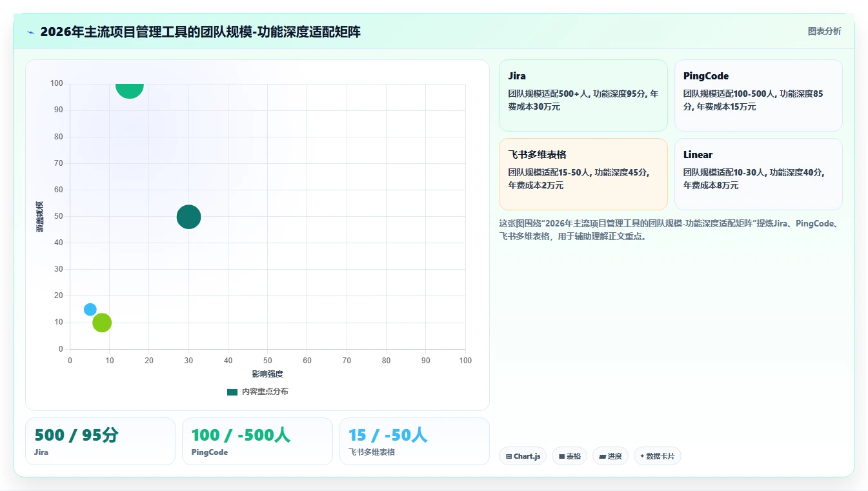Click the 表格 tag chip
Screen dimensions: 868x491
click(x=569, y=456)
